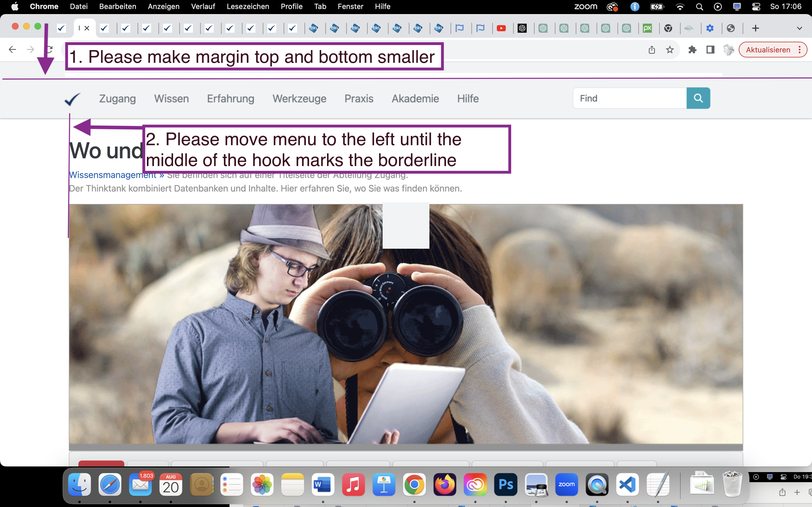Click the Aktualisieren update button
The height and width of the screenshot is (507, 812).
coord(768,50)
